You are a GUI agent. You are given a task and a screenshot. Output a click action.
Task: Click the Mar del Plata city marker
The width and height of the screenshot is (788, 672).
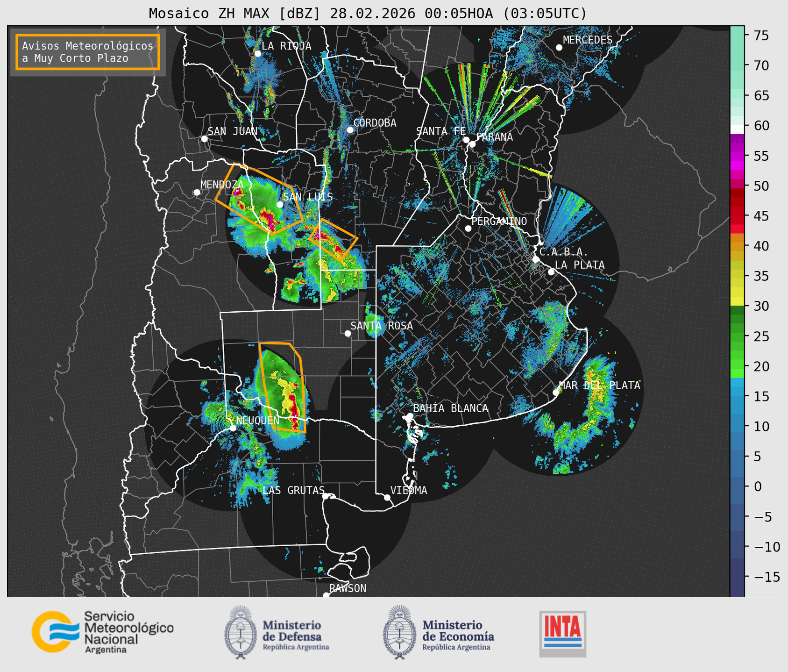click(556, 392)
